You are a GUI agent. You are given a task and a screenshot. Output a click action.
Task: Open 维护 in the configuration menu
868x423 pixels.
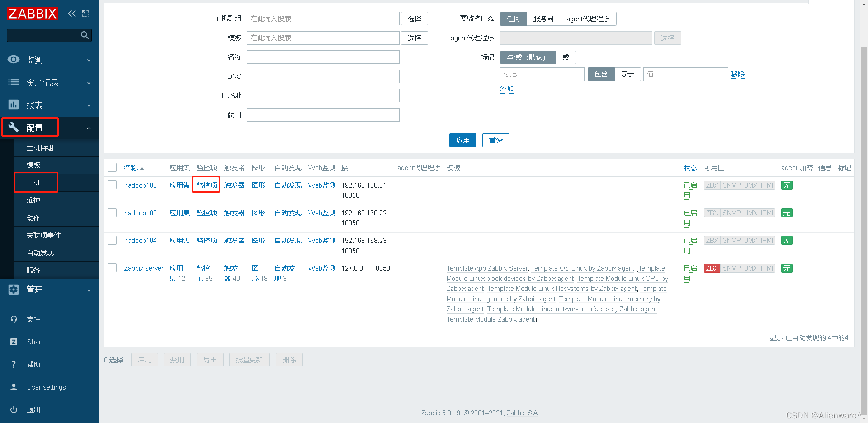pos(56,200)
